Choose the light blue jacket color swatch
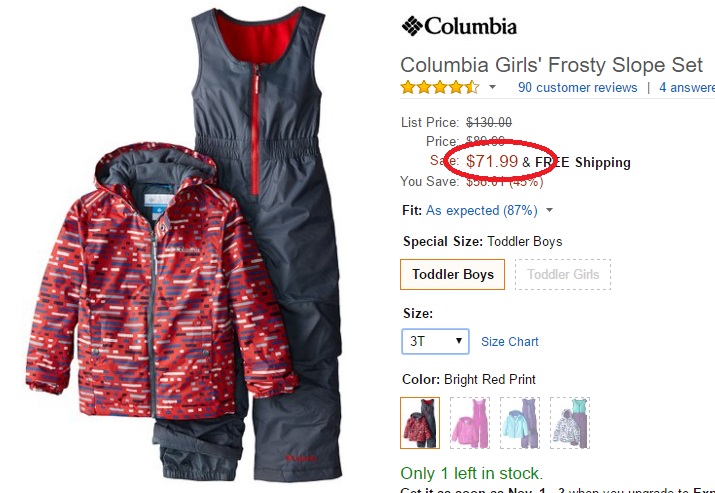The image size is (715, 493). pos(520,423)
